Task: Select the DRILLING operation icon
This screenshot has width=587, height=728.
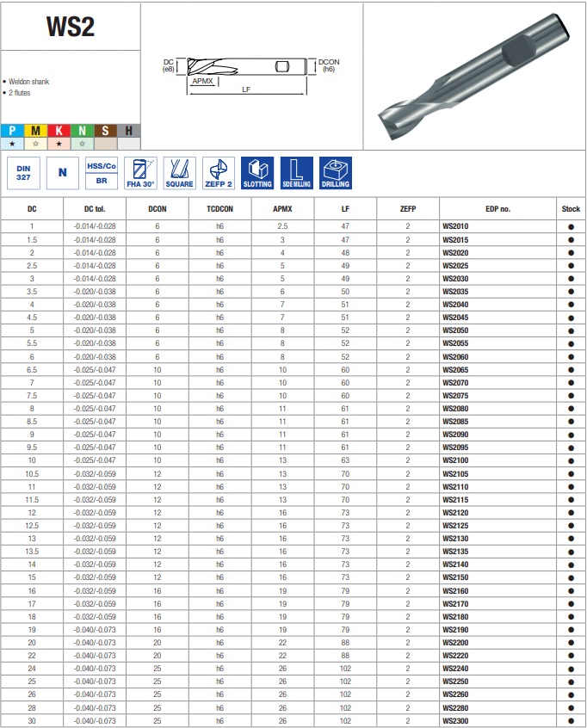Action: (336, 173)
